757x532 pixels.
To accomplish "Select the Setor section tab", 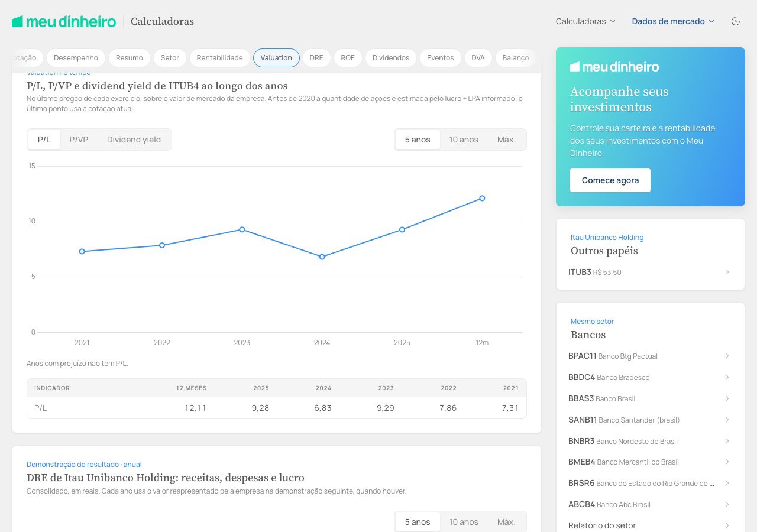I will (170, 58).
